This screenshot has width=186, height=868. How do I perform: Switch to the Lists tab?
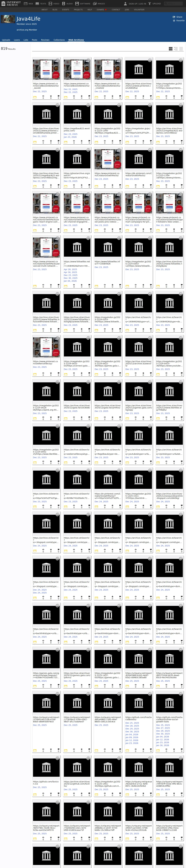tap(26, 40)
